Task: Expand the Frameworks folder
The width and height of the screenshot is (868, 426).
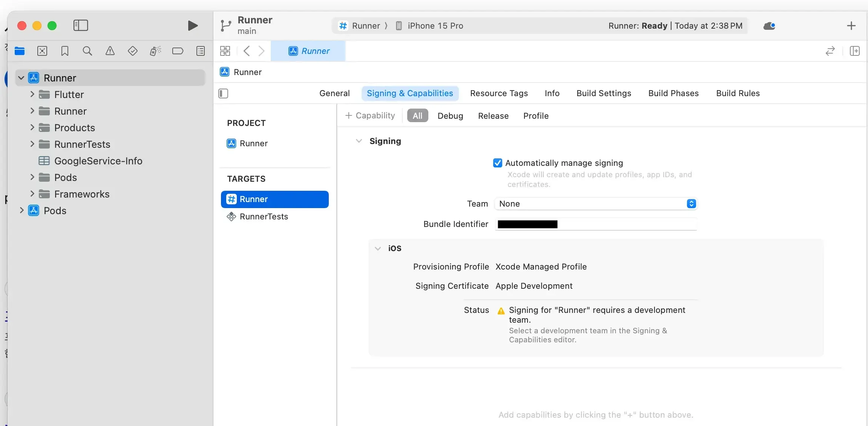Action: coord(32,194)
